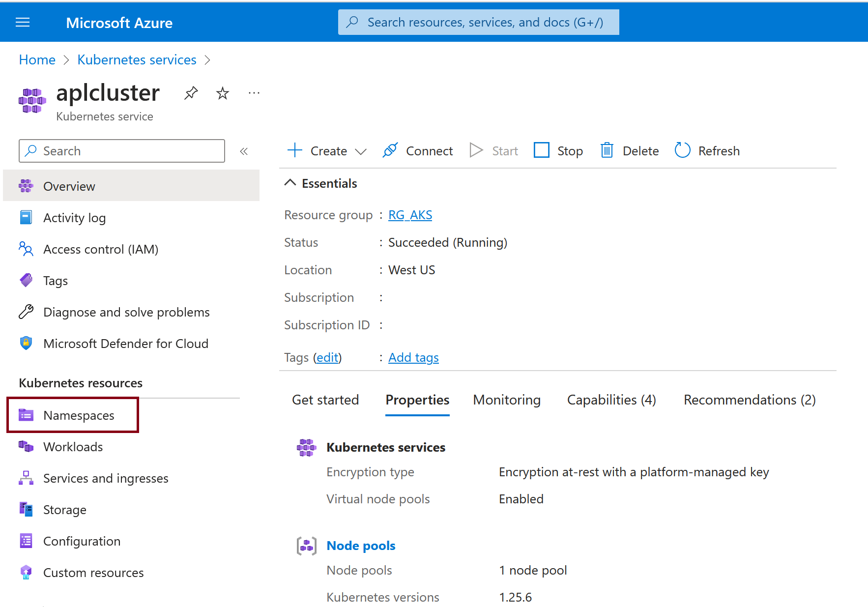The width and height of the screenshot is (868, 607).
Task: Open the Capabilities (4) tab
Action: [611, 400]
